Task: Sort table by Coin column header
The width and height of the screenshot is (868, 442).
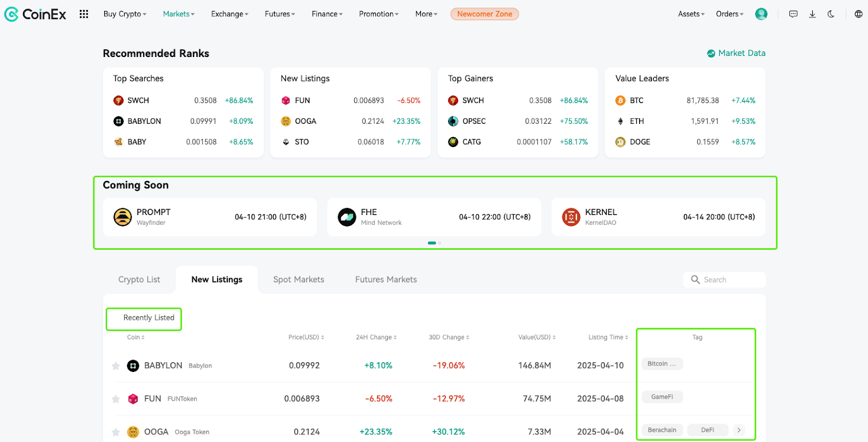Action: click(136, 337)
